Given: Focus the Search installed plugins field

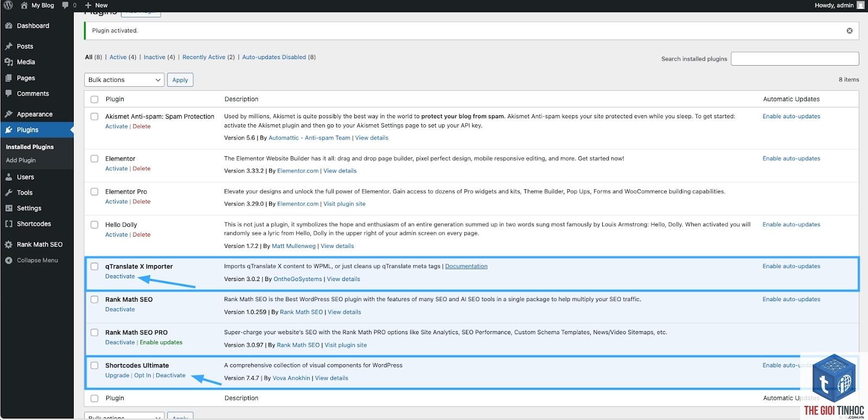Looking at the screenshot, I should point(795,59).
